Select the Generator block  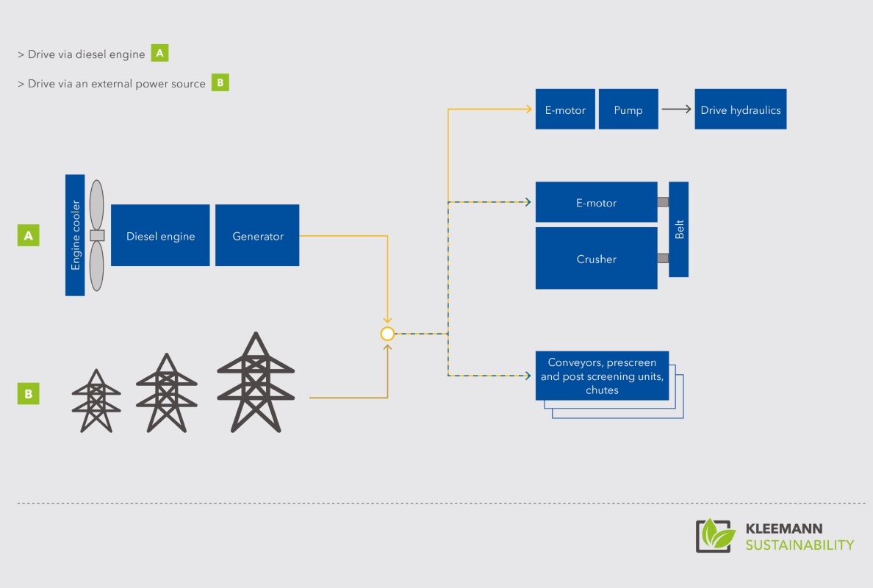pos(257,235)
